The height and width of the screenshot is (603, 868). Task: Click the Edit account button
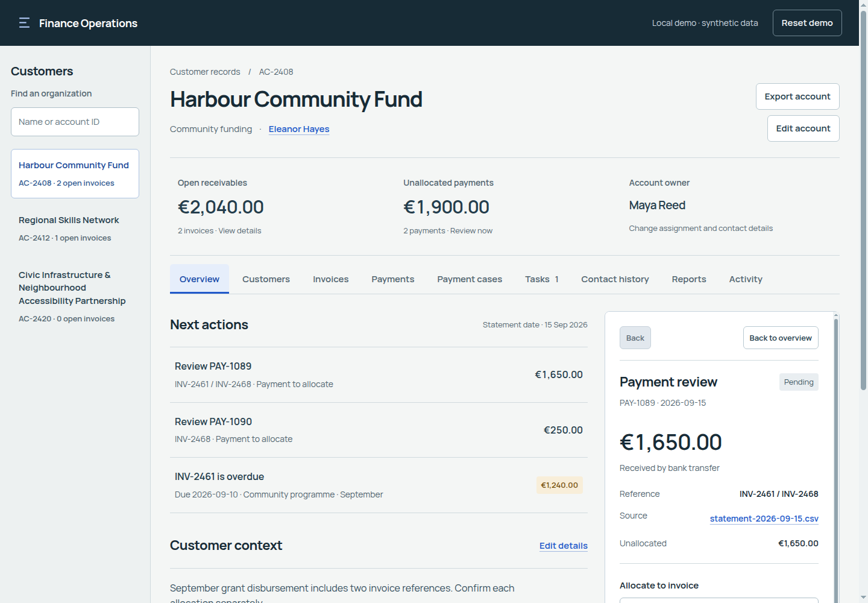click(803, 128)
